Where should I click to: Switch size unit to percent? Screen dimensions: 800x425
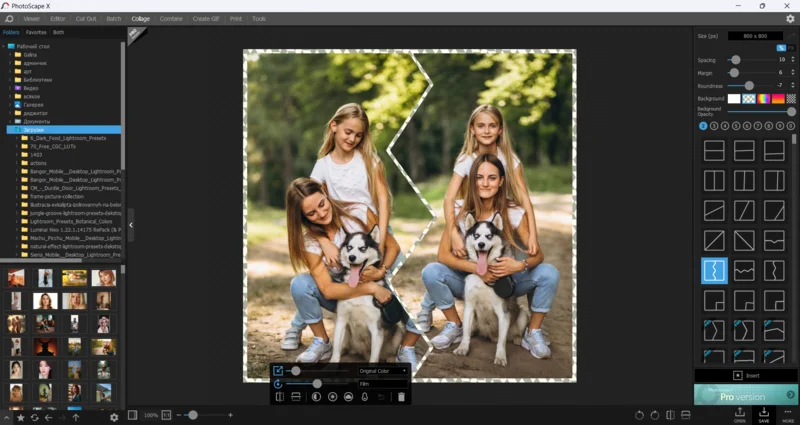pyautogui.click(x=782, y=47)
